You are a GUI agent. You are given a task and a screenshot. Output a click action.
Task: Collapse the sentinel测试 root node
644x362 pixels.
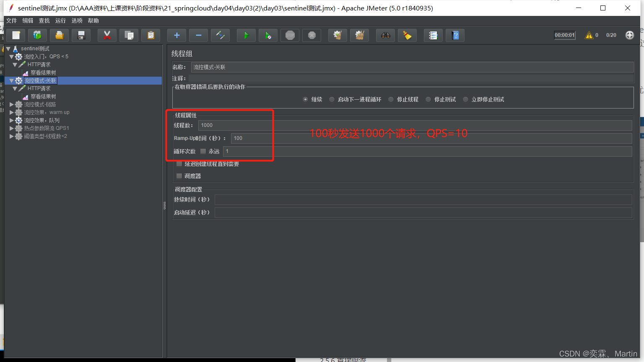coord(8,49)
